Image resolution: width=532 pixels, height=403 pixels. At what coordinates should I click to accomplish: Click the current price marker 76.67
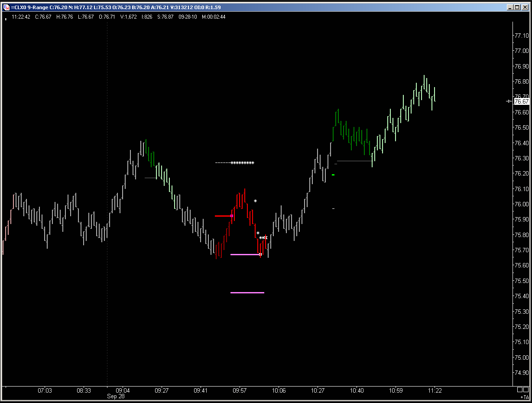[522, 101]
